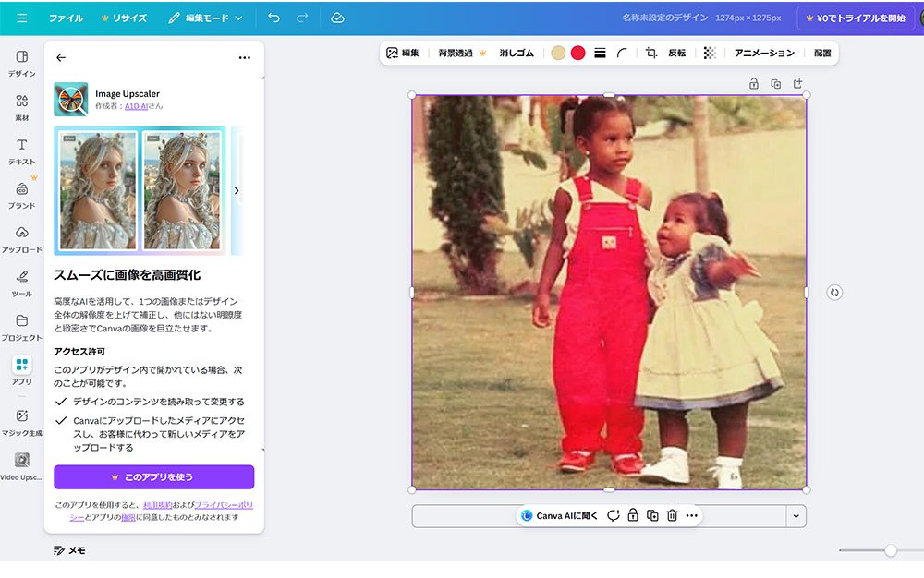Show next app preview with the carousel chevron
Screen dimensions: 924x578
click(x=237, y=190)
